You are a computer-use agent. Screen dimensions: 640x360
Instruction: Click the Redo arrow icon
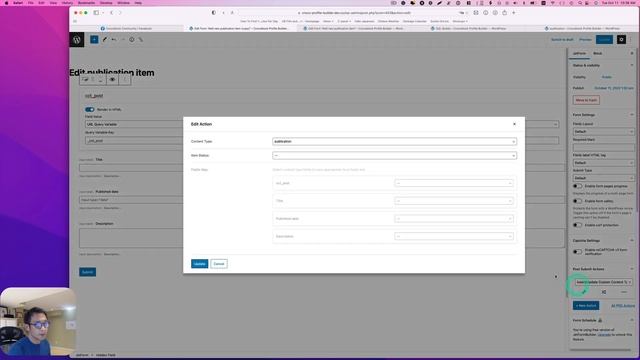click(123, 40)
